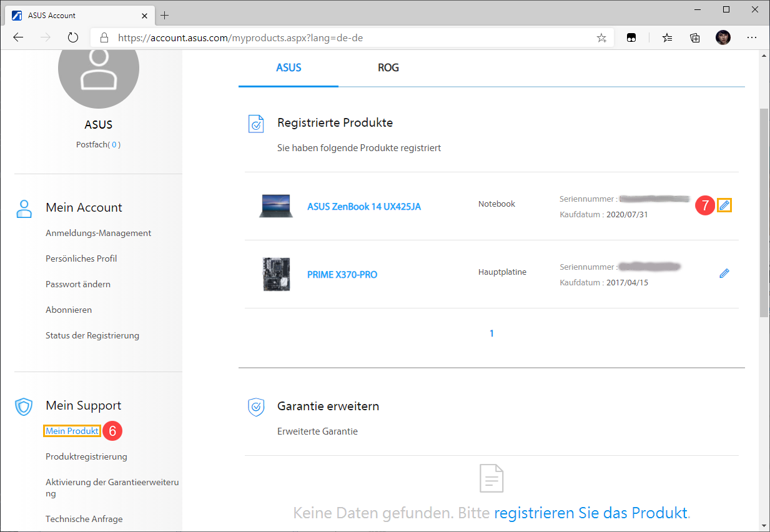Screen dimensions: 770x532
Task: Click the Mein Support shield icon
Action: (24, 407)
